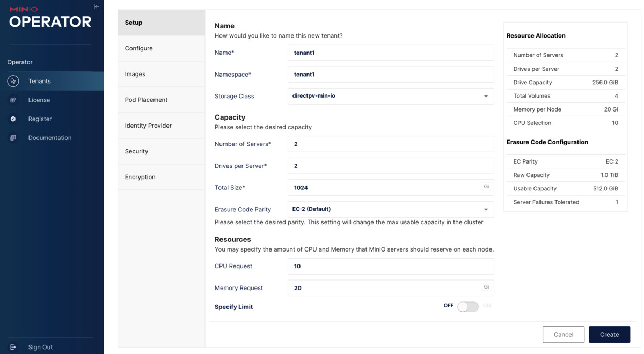The image size is (644, 354).
Task: Click the MinIO Operator logo
Action: click(x=50, y=18)
